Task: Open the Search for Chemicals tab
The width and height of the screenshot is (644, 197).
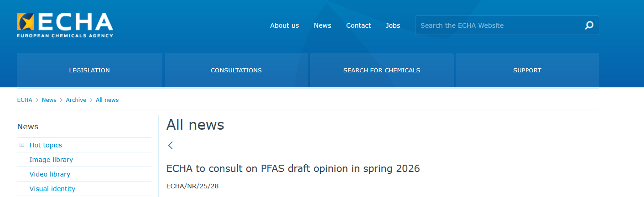Action: tap(382, 70)
